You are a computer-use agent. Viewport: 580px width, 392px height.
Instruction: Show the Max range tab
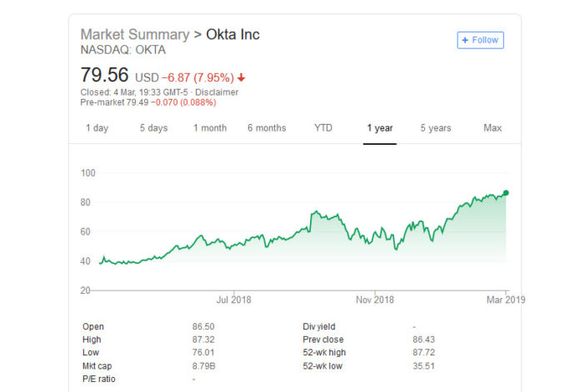click(x=492, y=128)
